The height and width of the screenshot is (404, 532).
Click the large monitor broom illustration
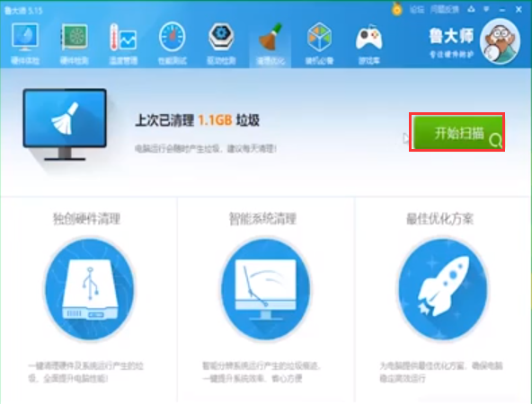(x=65, y=125)
